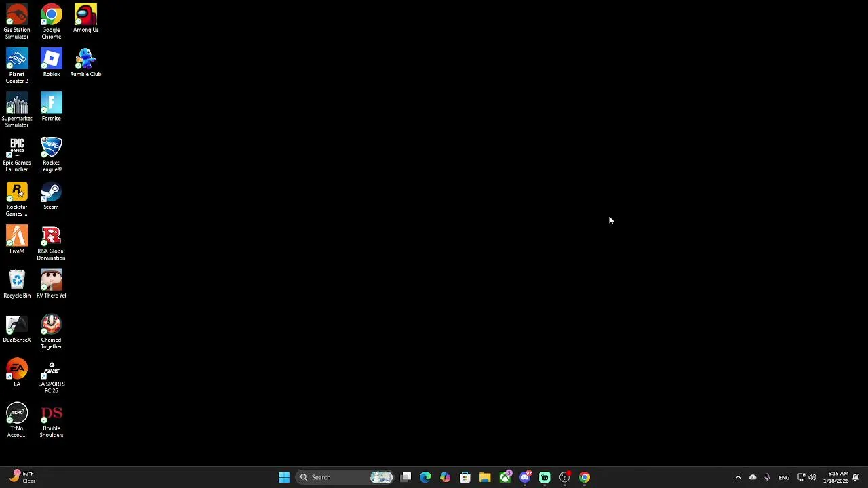This screenshot has width=868, height=488.
Task: Launch Microsoft Edge from the taskbar
Action: (425, 477)
